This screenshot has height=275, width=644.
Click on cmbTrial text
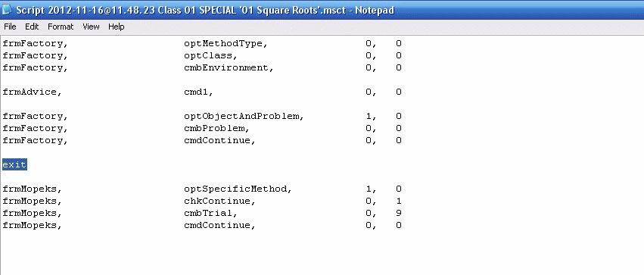(x=210, y=213)
